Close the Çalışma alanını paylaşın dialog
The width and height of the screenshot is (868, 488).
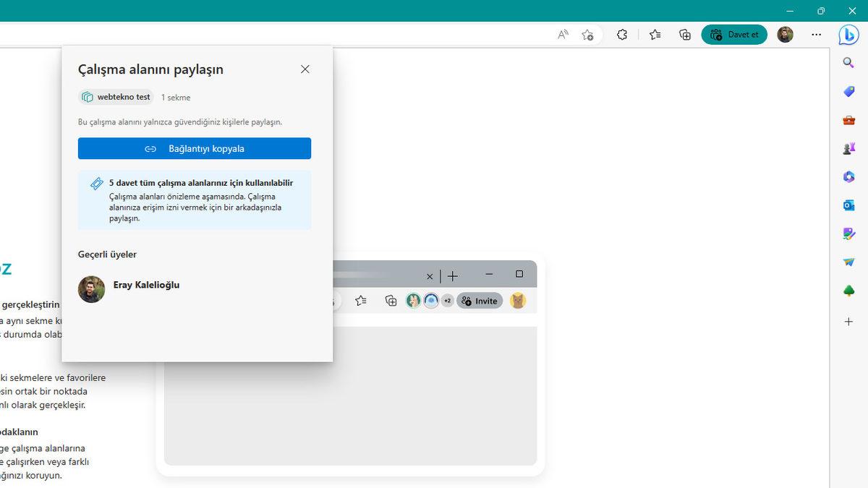click(x=305, y=69)
